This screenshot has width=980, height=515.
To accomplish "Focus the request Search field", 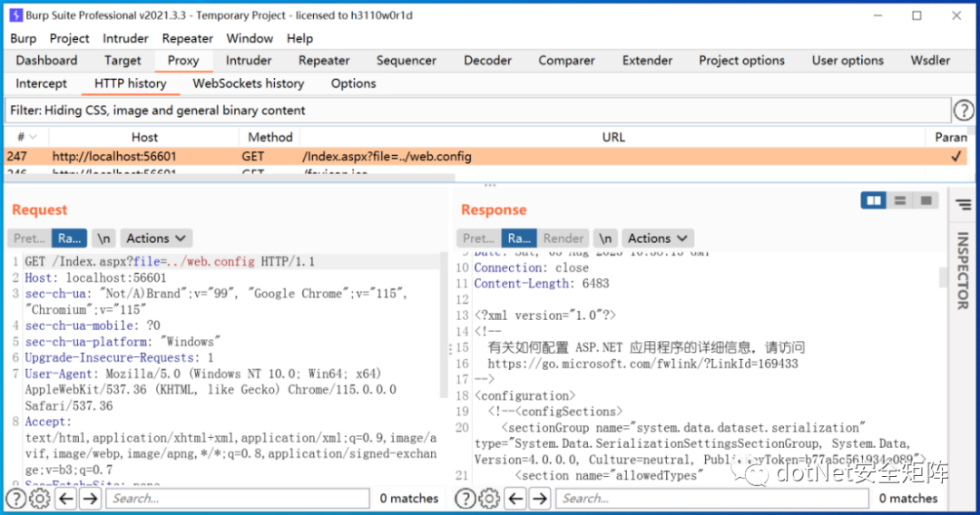I will click(x=238, y=498).
